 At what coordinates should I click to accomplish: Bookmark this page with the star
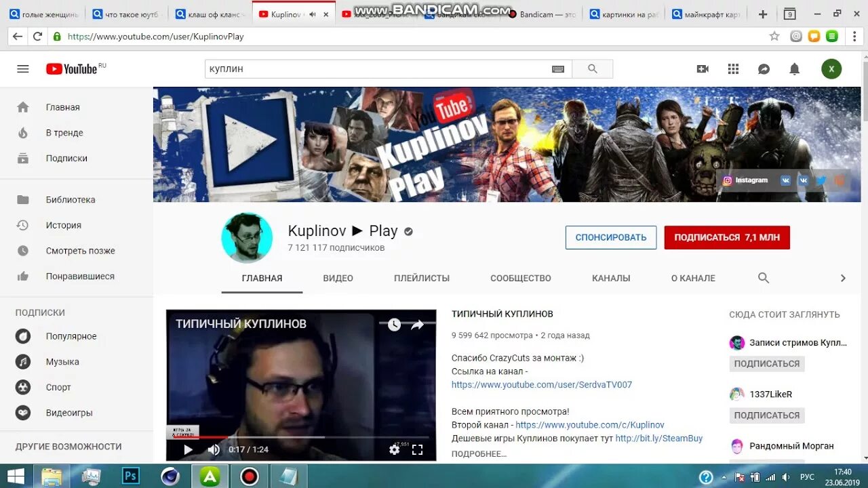[774, 37]
